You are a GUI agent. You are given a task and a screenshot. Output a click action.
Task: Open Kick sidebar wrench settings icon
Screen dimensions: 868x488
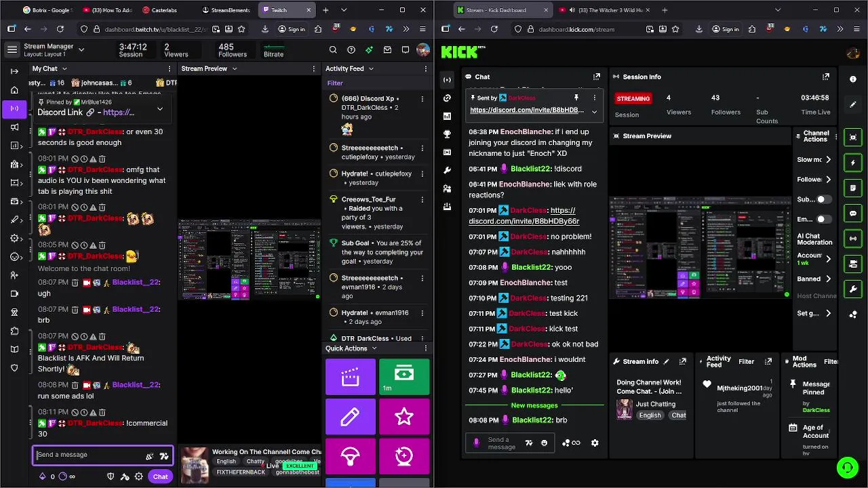[x=447, y=171]
